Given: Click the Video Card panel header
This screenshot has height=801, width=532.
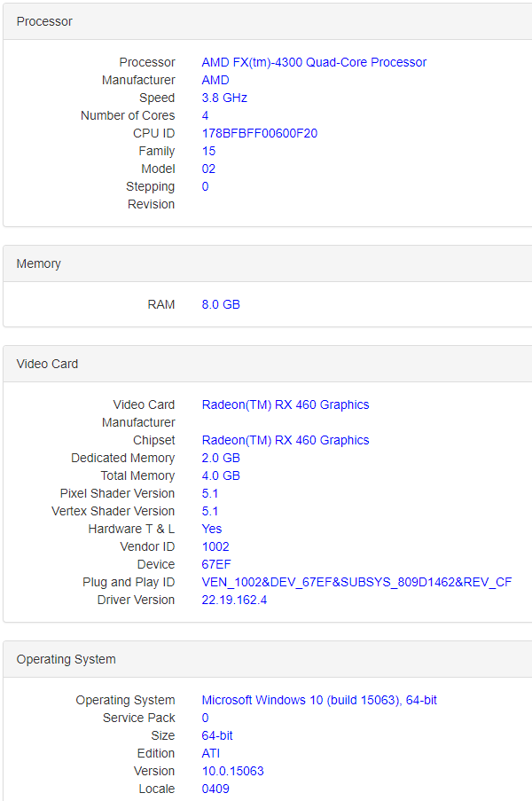Looking at the screenshot, I should [x=268, y=364].
